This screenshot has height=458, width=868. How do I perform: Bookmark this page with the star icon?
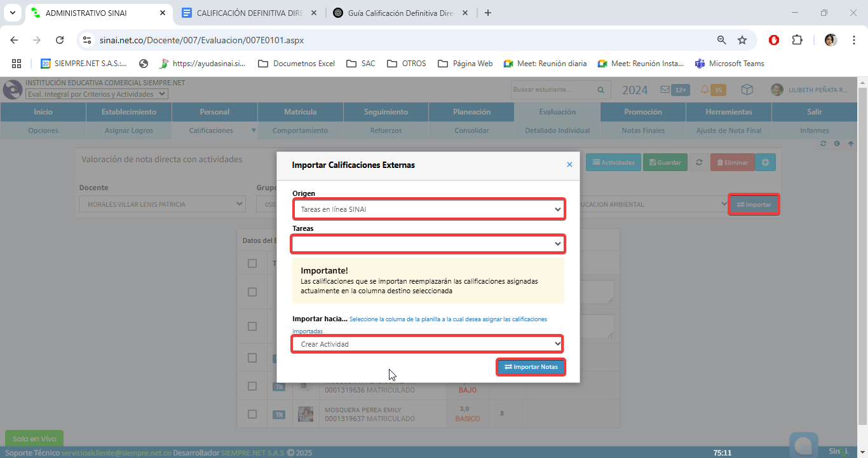(x=742, y=40)
